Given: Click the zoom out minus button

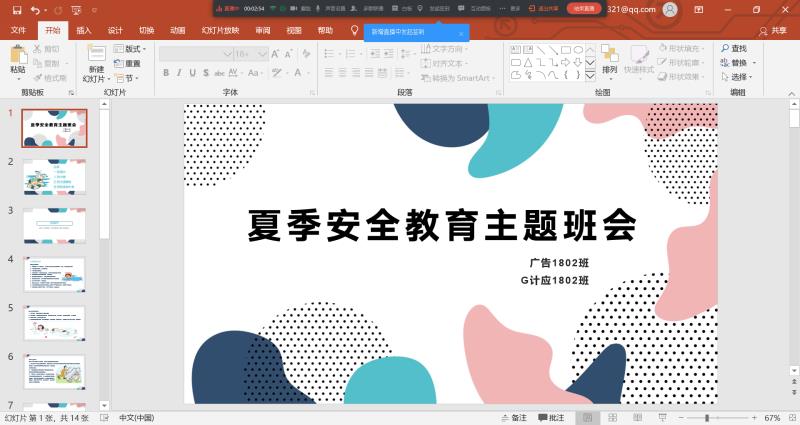Looking at the screenshot, I should (681, 417).
